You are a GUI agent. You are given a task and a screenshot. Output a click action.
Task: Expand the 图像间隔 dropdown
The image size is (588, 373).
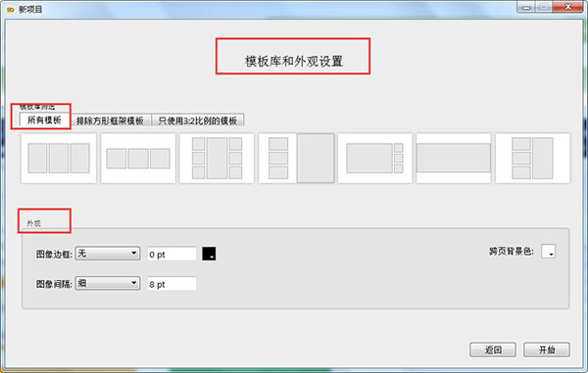coord(108,283)
